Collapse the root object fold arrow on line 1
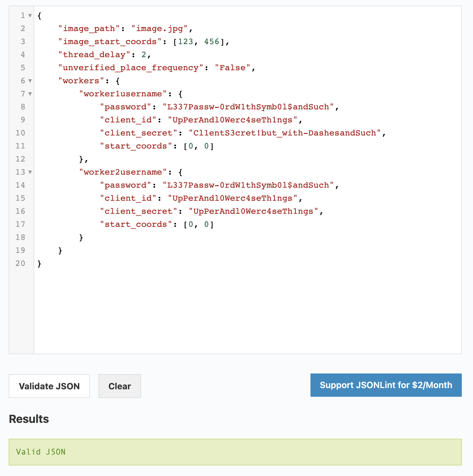 [x=30, y=16]
